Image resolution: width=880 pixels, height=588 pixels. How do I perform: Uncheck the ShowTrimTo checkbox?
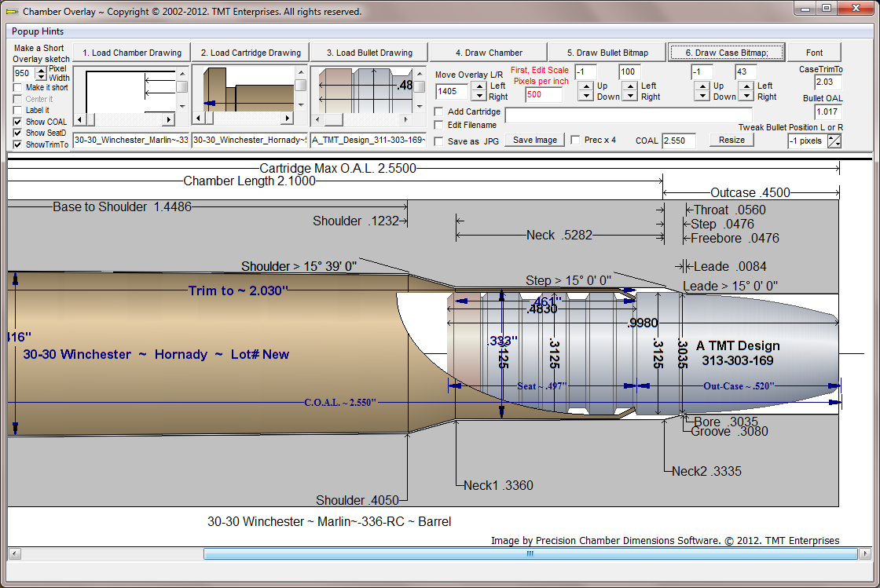coord(17,144)
